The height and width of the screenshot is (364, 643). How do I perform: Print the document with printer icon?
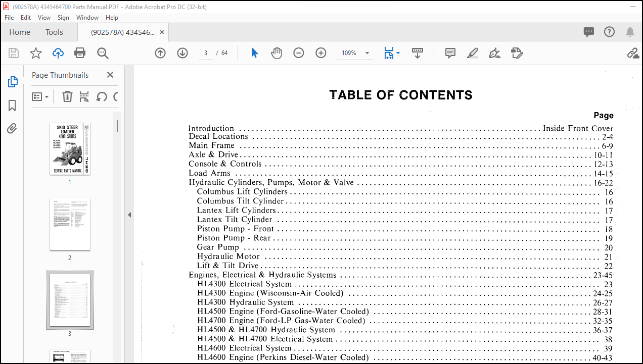[x=80, y=53]
